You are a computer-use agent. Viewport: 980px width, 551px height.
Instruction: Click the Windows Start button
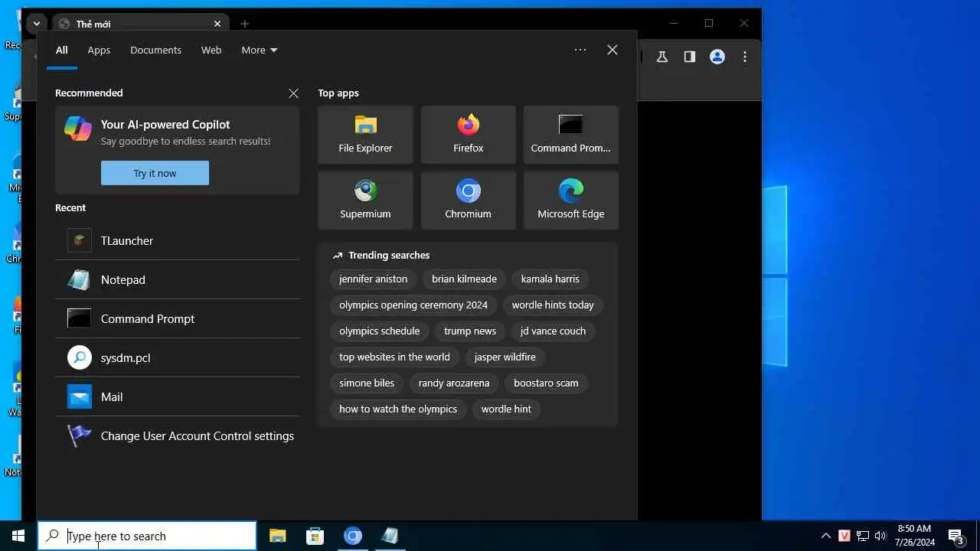[18, 536]
